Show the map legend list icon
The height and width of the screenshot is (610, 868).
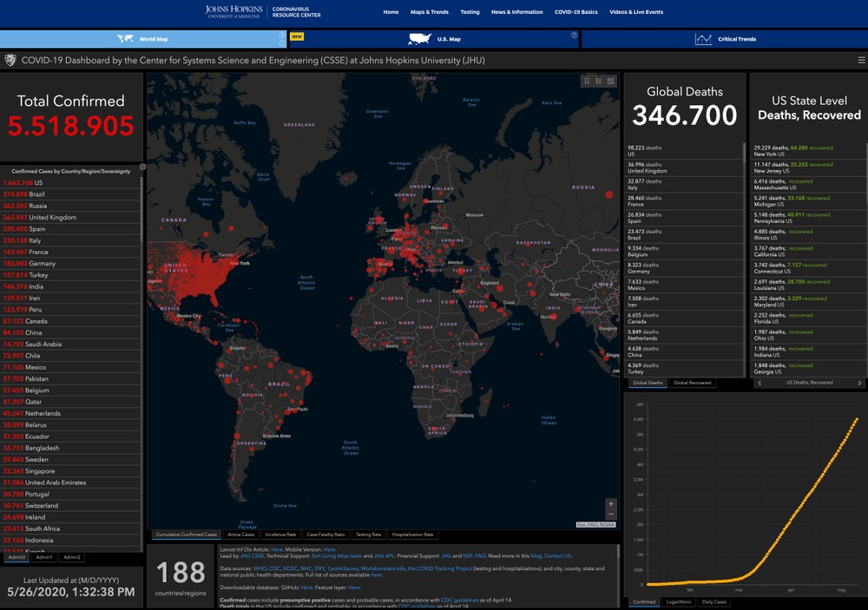pyautogui.click(x=599, y=82)
